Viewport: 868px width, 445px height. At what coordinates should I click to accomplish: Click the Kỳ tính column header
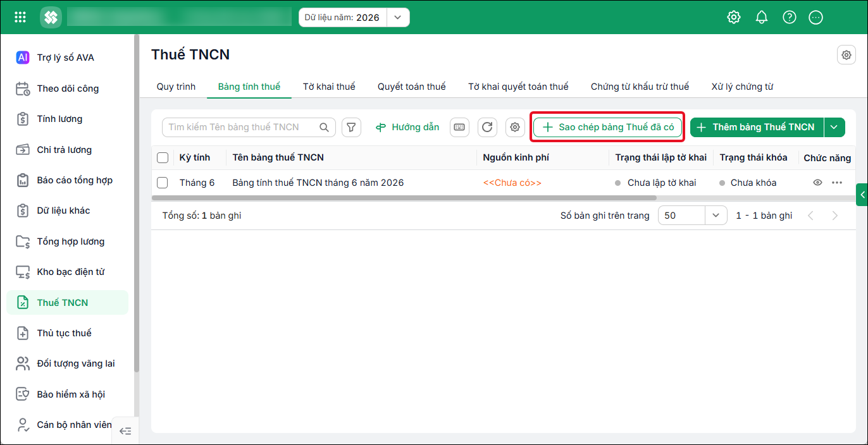coord(194,157)
